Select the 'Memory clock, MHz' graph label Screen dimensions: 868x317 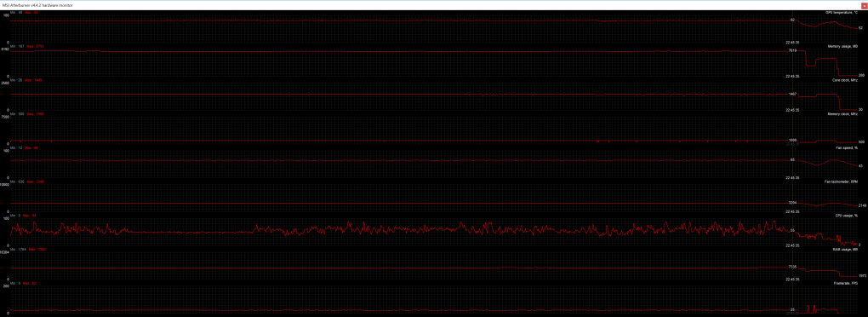843,114
